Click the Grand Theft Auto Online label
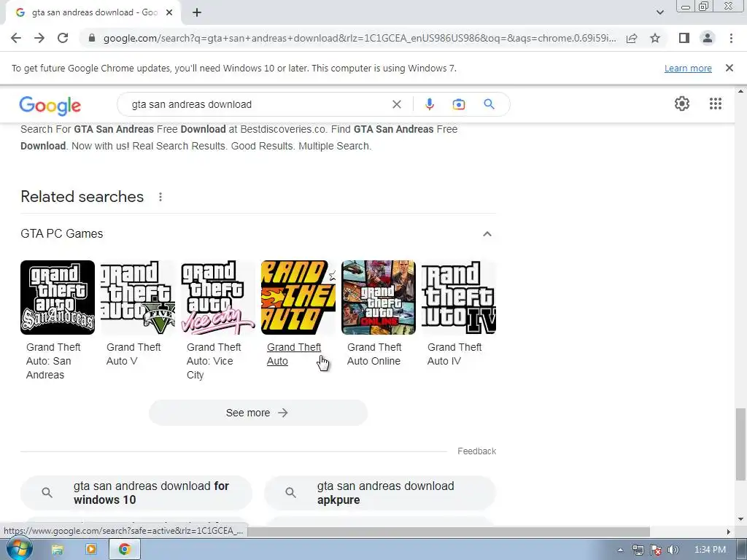747x560 pixels. [x=374, y=354]
